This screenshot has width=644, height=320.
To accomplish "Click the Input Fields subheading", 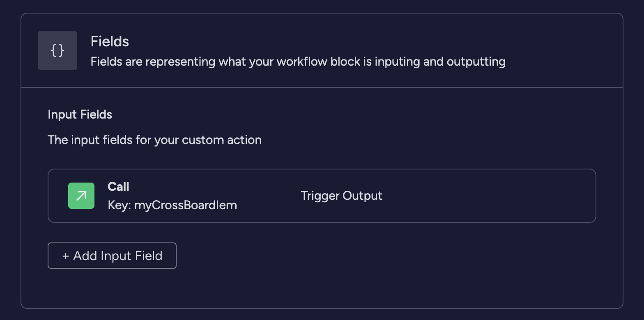I will 80,114.
